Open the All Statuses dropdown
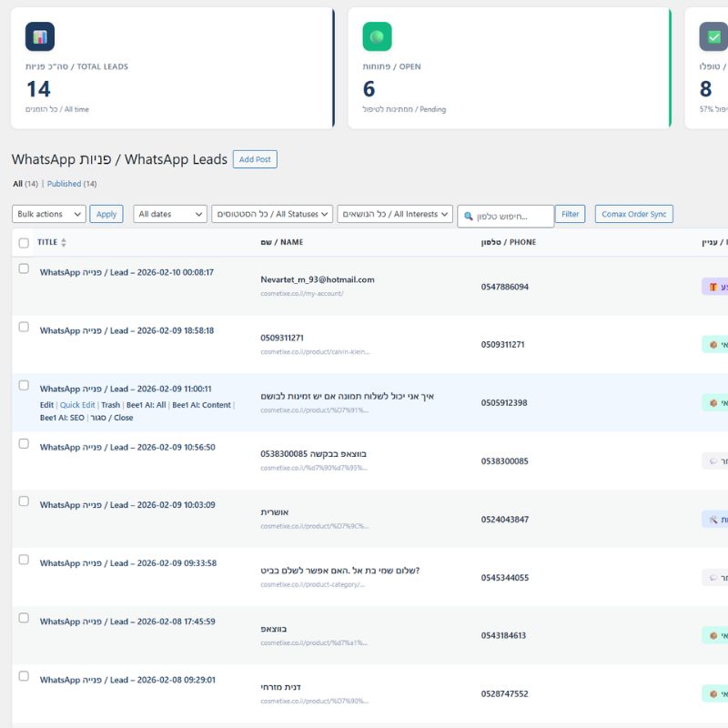The height and width of the screenshot is (728, 728). point(272,214)
